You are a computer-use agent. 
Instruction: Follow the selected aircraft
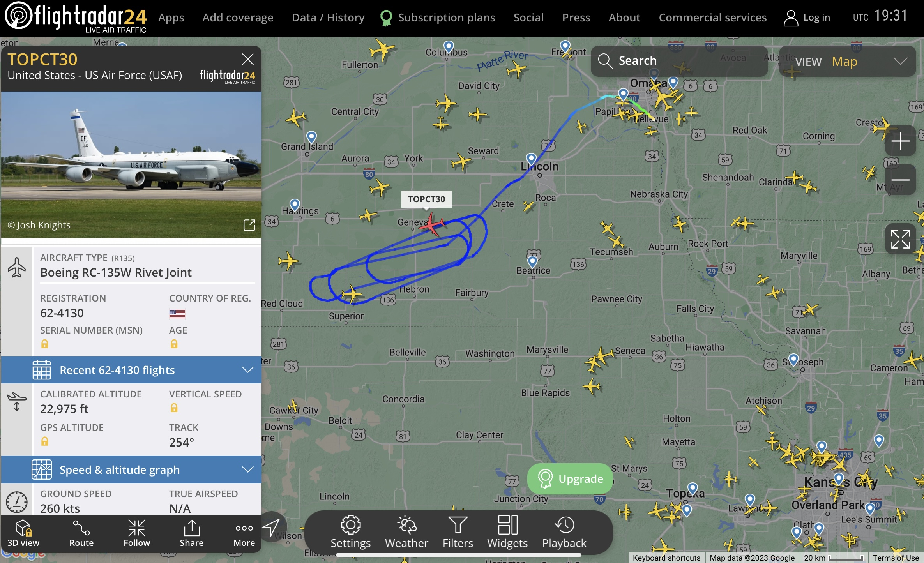[x=136, y=533]
